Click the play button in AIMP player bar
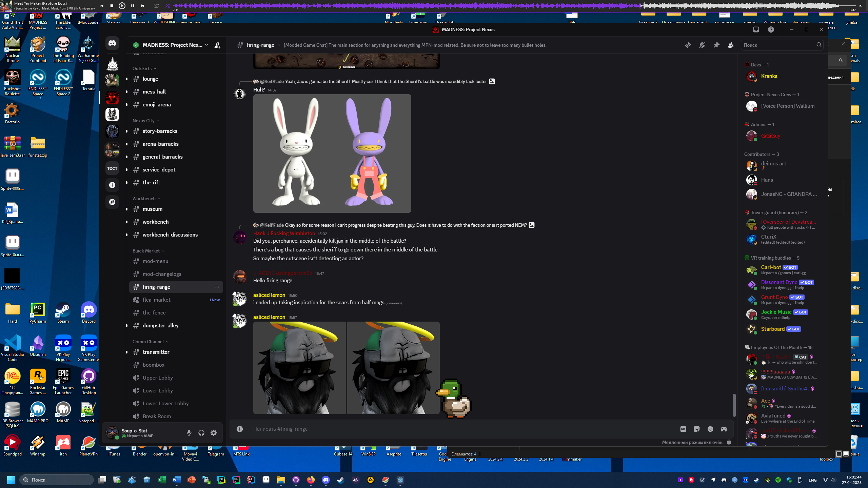This screenshot has height=488, width=868. tap(122, 6)
